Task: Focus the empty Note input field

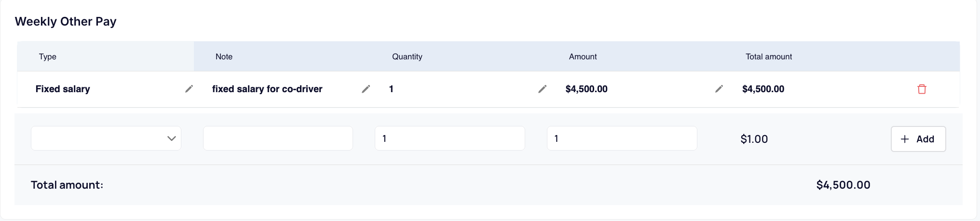Action: [x=278, y=138]
